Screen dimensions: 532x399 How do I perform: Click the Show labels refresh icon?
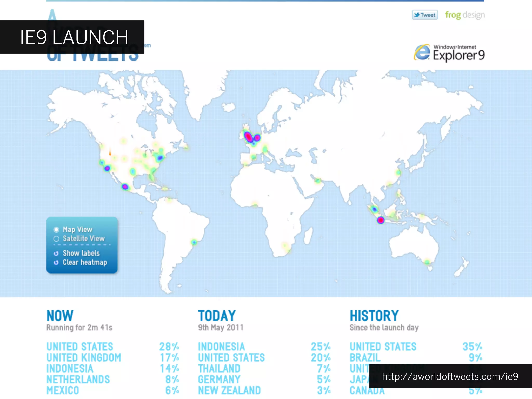pos(56,253)
